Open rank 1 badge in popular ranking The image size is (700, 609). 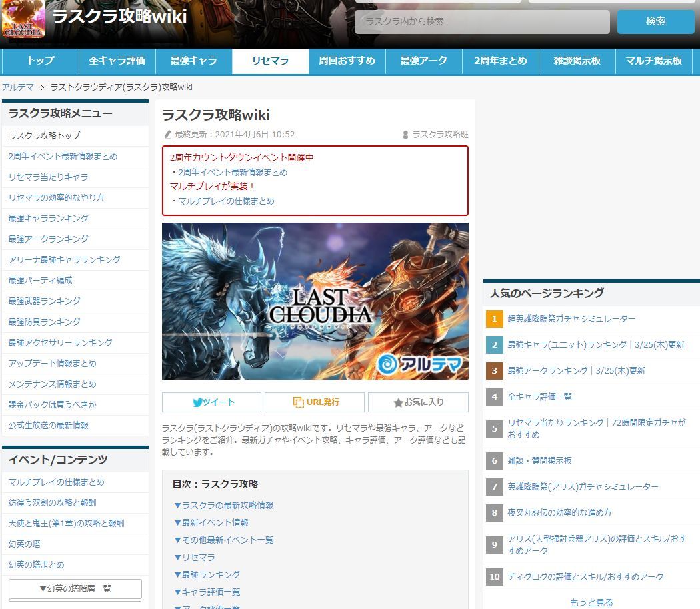coord(494,319)
